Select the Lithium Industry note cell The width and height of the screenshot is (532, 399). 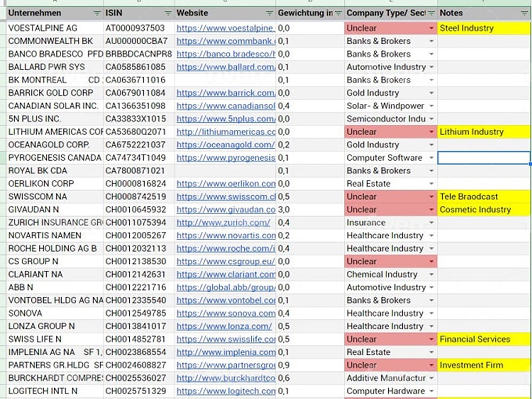pos(484,131)
